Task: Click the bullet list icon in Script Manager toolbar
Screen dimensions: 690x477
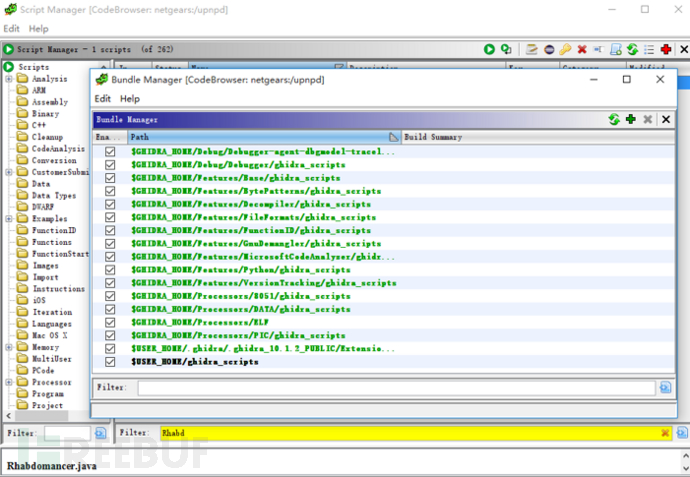Action: 649,49
